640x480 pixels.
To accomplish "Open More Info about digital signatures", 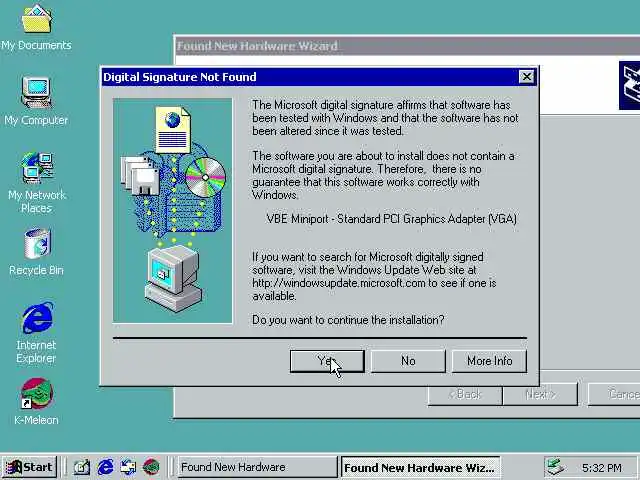I will (489, 361).
